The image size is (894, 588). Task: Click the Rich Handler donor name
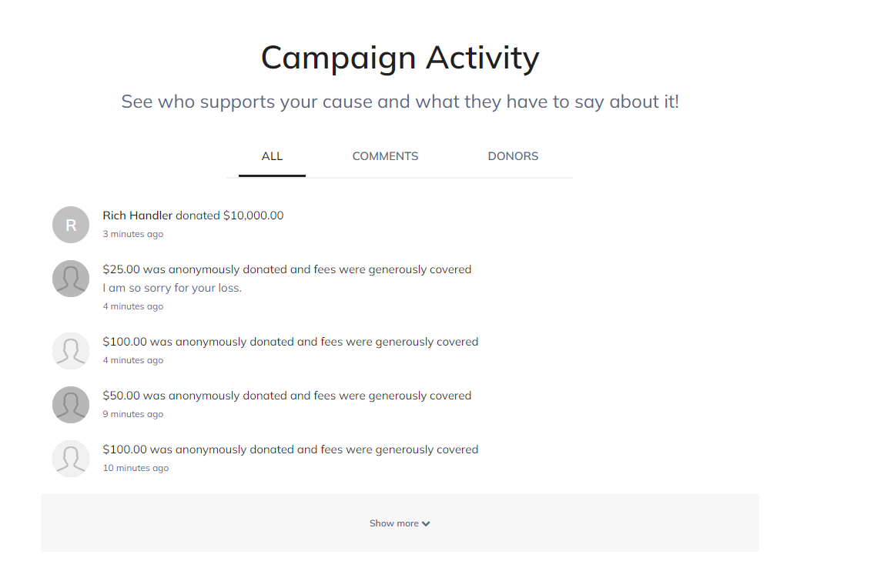138,215
